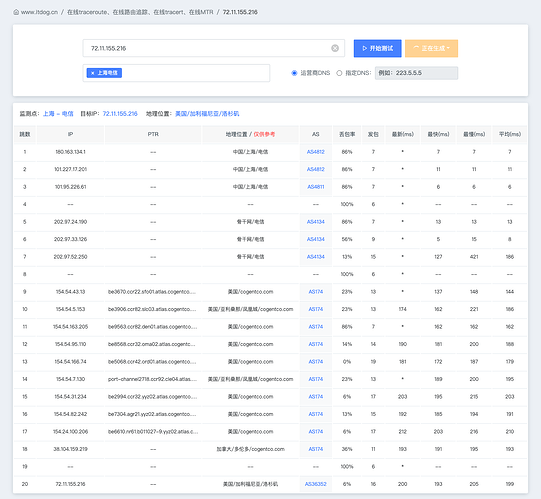This screenshot has width=541, height=499.
Task: Click the 平均(ms) column header
Action: click(x=510, y=134)
